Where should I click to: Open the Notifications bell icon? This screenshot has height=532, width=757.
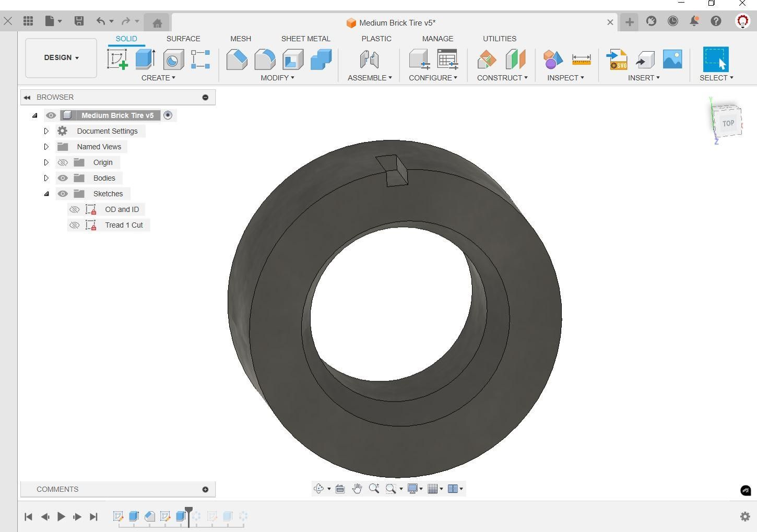694,21
